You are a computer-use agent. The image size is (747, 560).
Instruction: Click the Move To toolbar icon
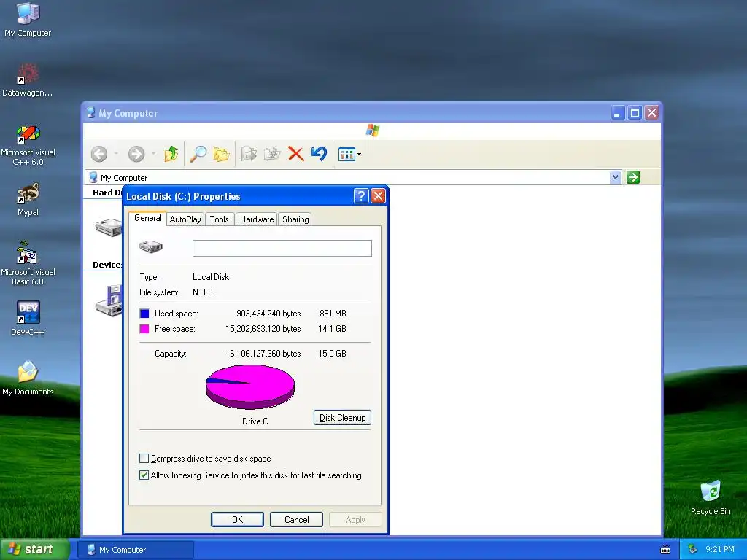(249, 154)
